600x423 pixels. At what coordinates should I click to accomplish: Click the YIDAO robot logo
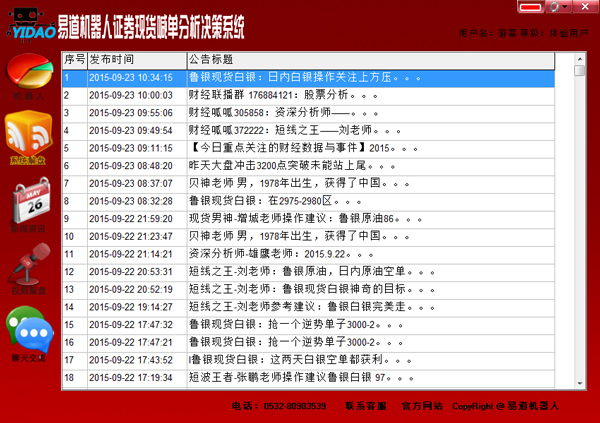coord(32,24)
